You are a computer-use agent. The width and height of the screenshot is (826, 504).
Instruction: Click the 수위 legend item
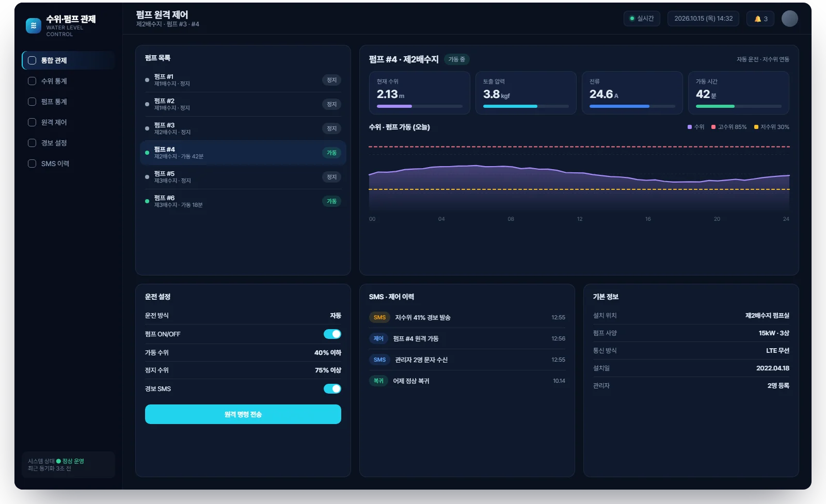coord(696,127)
